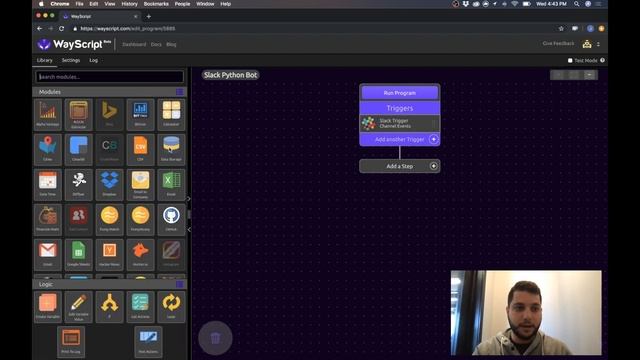Pick the If branching logic block

pyautogui.click(x=109, y=307)
